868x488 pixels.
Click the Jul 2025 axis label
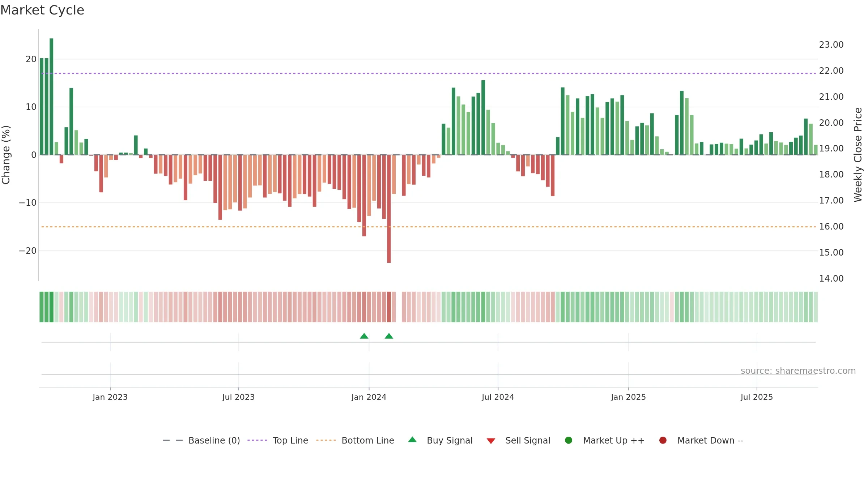(757, 397)
